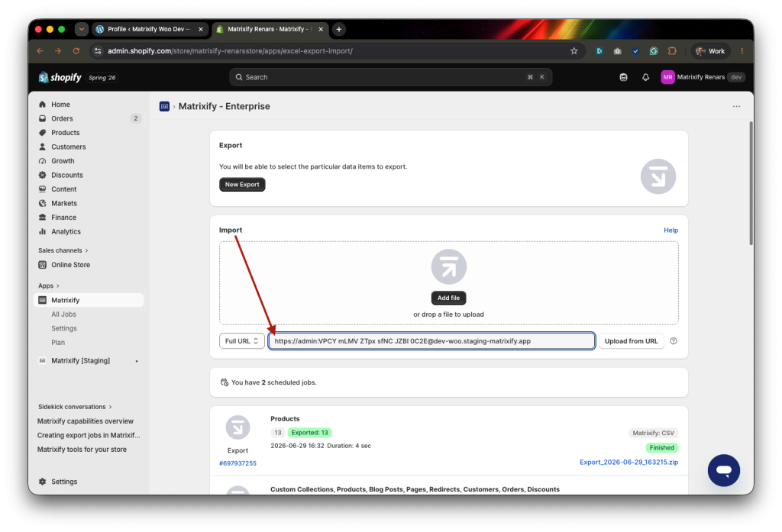Bookmark this page with star icon
The image size is (782, 532).
[x=574, y=51]
